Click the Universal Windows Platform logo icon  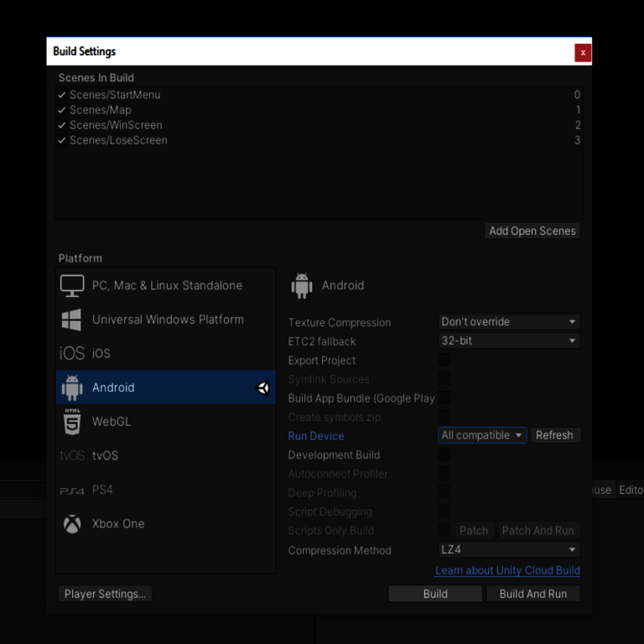[x=71, y=319]
